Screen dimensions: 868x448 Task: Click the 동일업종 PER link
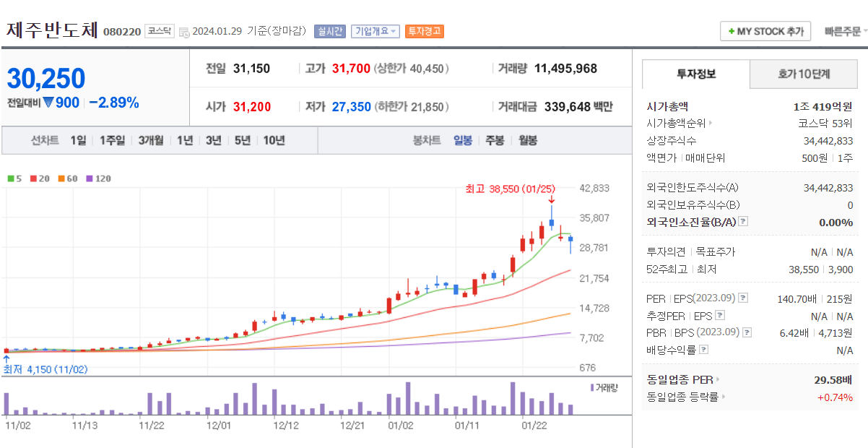coord(680,379)
